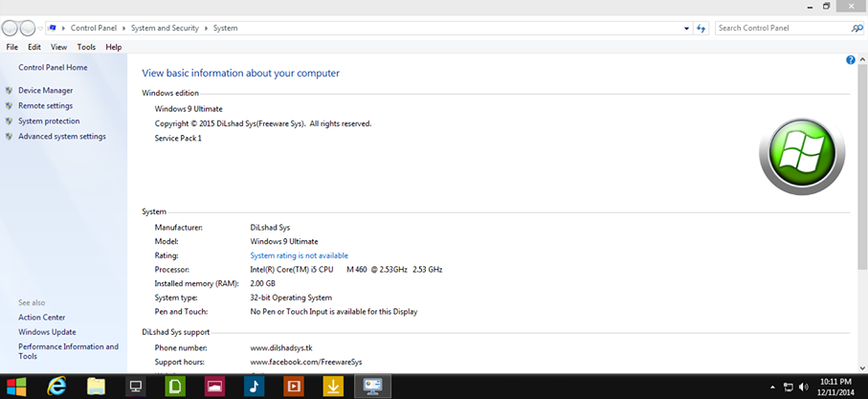Screen dimensions: 868x399
Task: Open the recent pages dropdown arrow
Action: (x=40, y=28)
